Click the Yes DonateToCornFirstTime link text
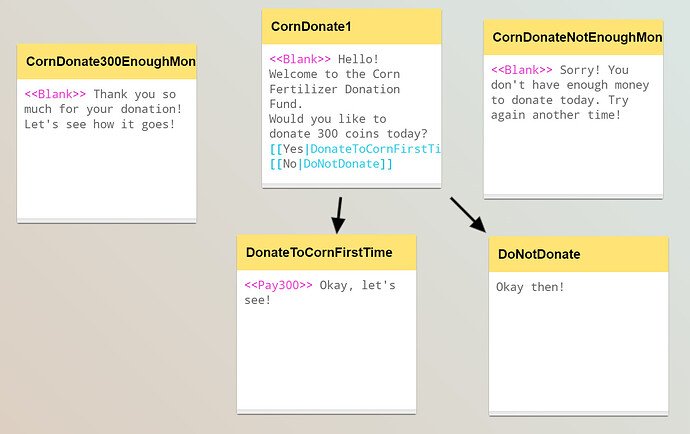 point(355,149)
